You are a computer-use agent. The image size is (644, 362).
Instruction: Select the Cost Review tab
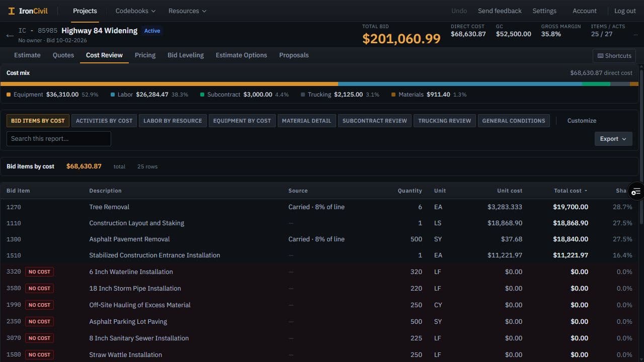pyautogui.click(x=104, y=55)
